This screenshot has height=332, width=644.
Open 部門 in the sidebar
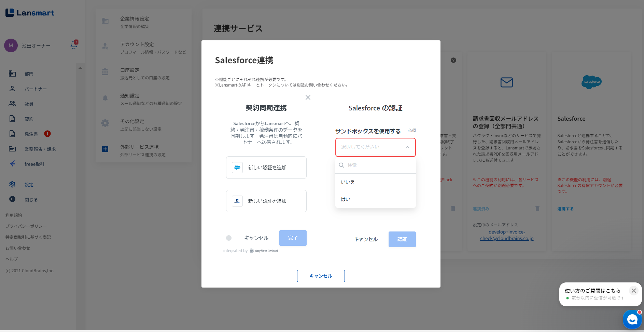pyautogui.click(x=29, y=74)
